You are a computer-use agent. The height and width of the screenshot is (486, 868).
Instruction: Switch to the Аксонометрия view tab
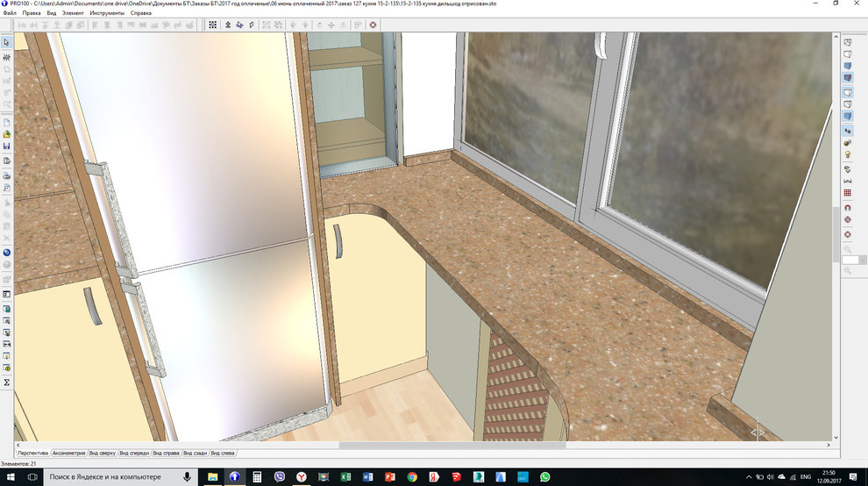click(69, 454)
